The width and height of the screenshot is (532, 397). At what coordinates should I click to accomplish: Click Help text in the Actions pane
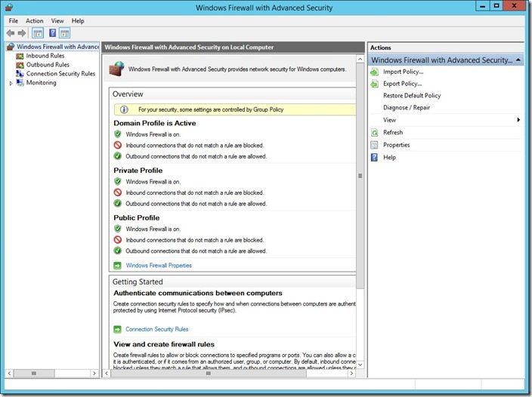pos(389,158)
